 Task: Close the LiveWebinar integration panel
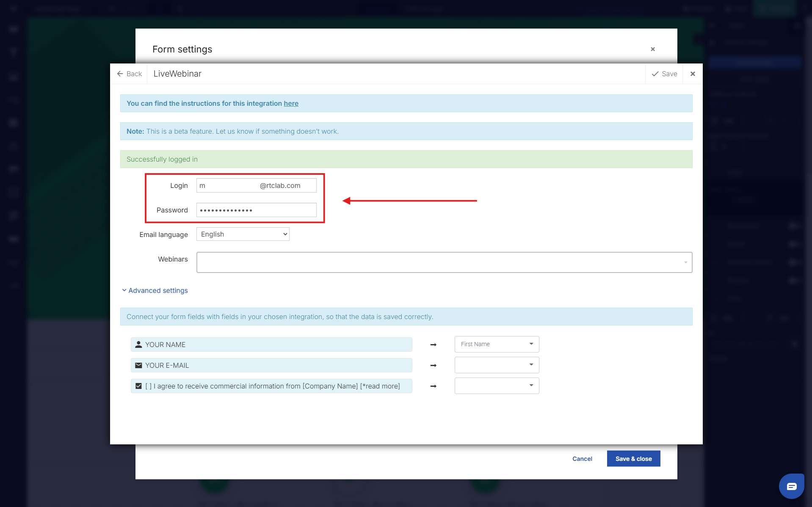(x=693, y=74)
